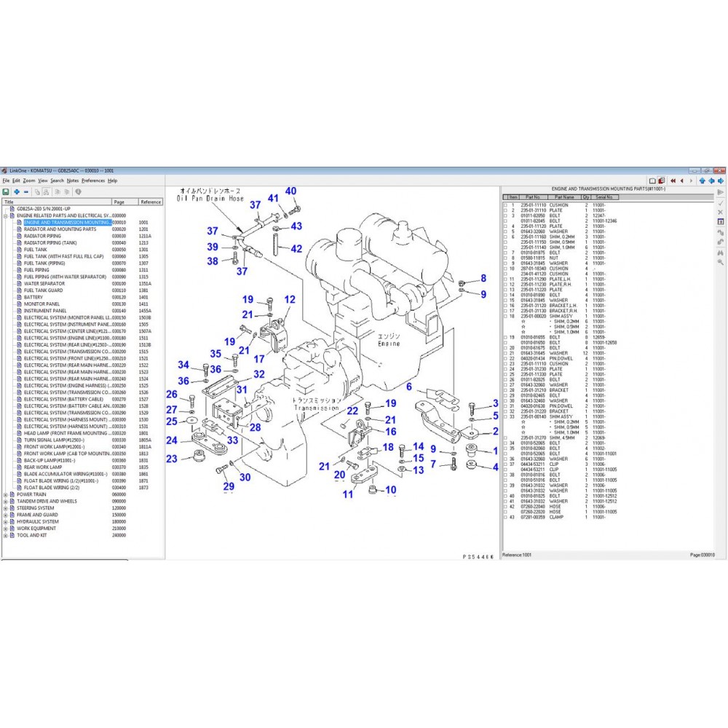Screen dimensions: 728x728
Task: Open the Preferences menu
Action: point(93,181)
